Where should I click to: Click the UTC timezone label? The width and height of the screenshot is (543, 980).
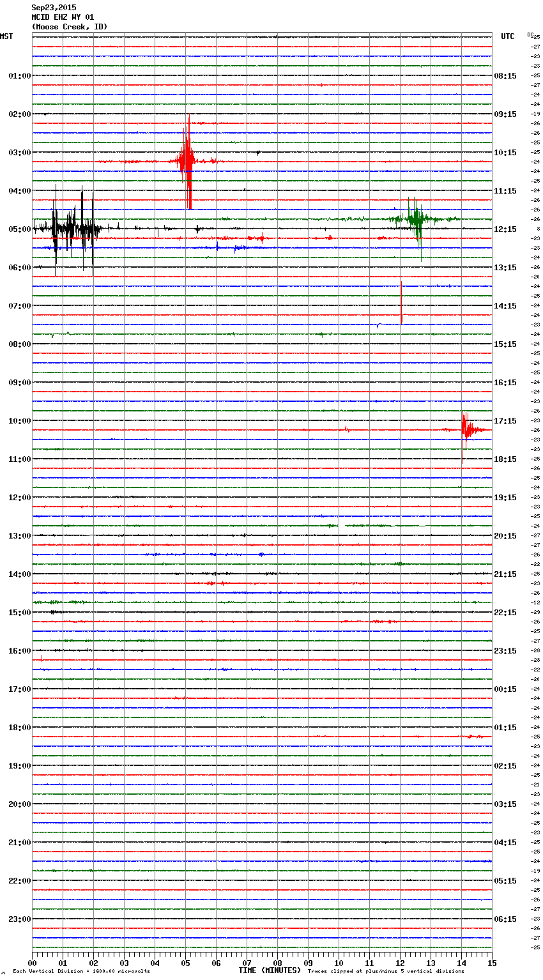(x=508, y=36)
